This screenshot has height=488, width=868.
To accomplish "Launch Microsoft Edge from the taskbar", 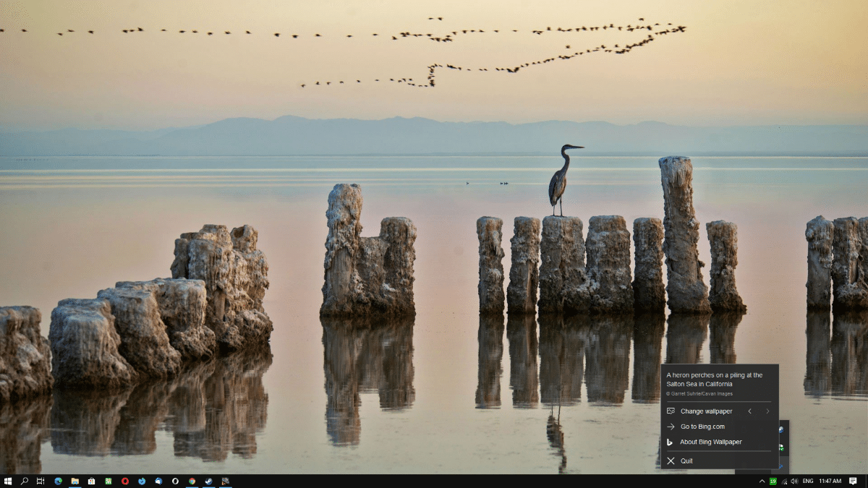I will pyautogui.click(x=58, y=481).
